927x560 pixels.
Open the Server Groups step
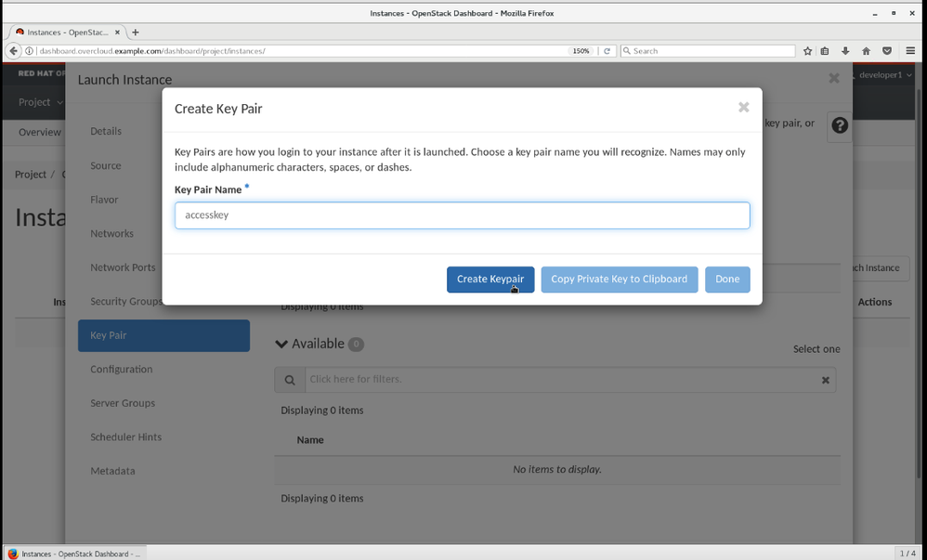point(123,403)
